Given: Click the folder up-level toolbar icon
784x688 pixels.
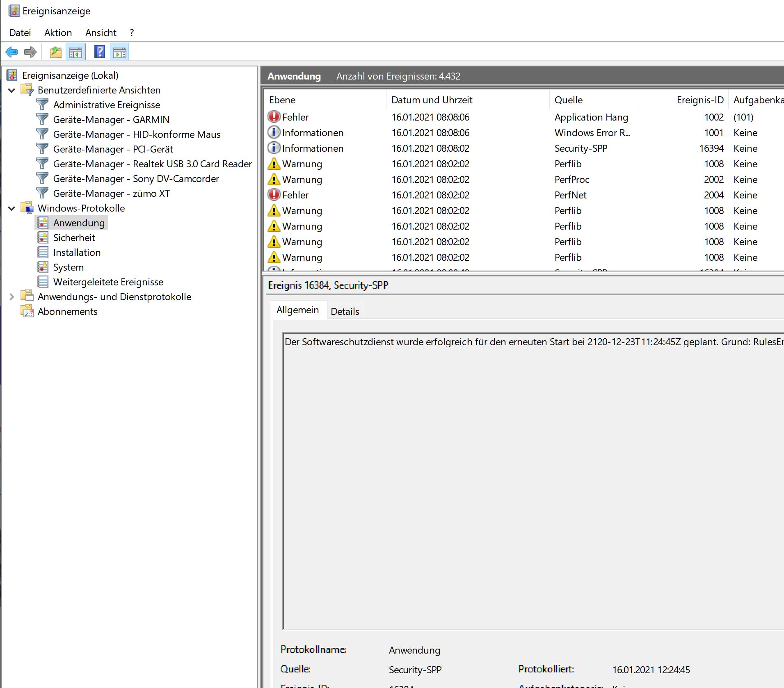Looking at the screenshot, I should click(x=55, y=52).
